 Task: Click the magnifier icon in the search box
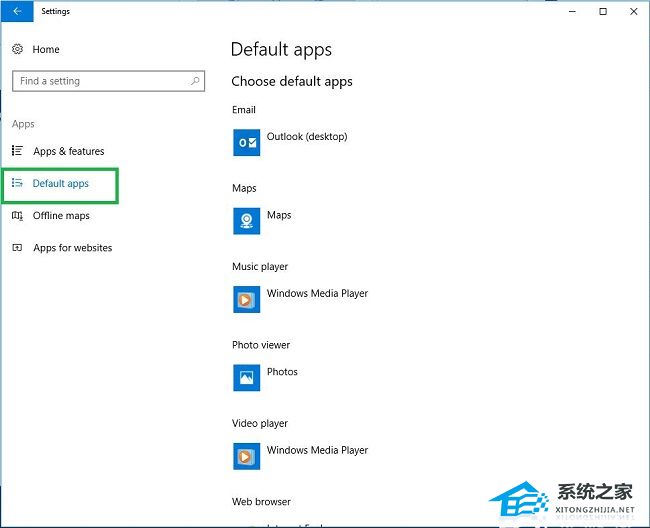pyautogui.click(x=195, y=81)
